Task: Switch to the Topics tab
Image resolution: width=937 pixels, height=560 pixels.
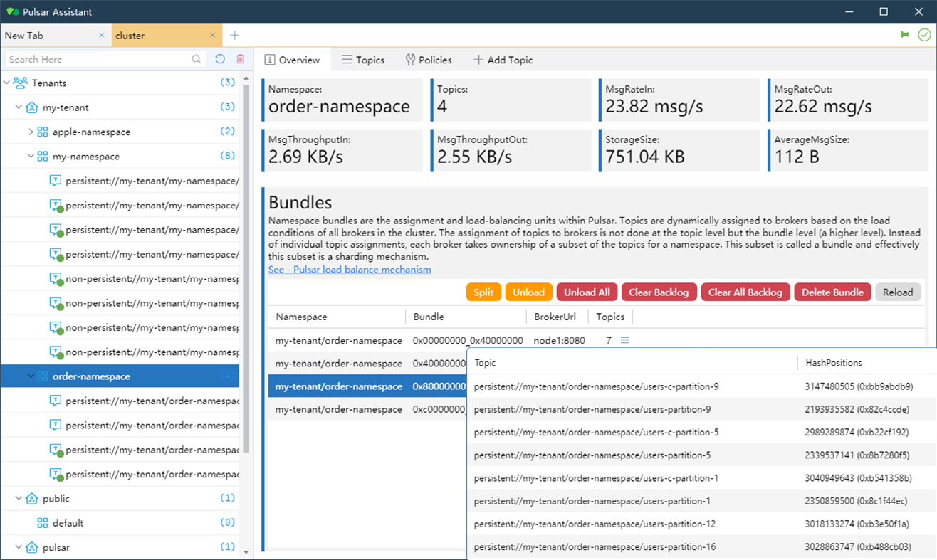Action: pos(363,60)
